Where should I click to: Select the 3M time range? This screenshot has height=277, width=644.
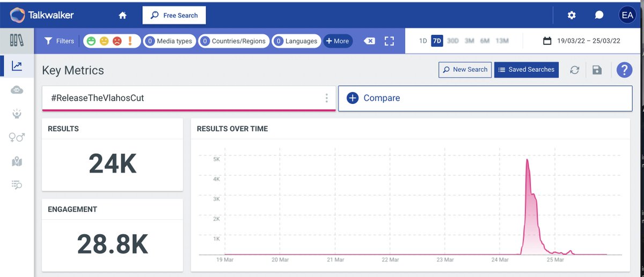[470, 41]
